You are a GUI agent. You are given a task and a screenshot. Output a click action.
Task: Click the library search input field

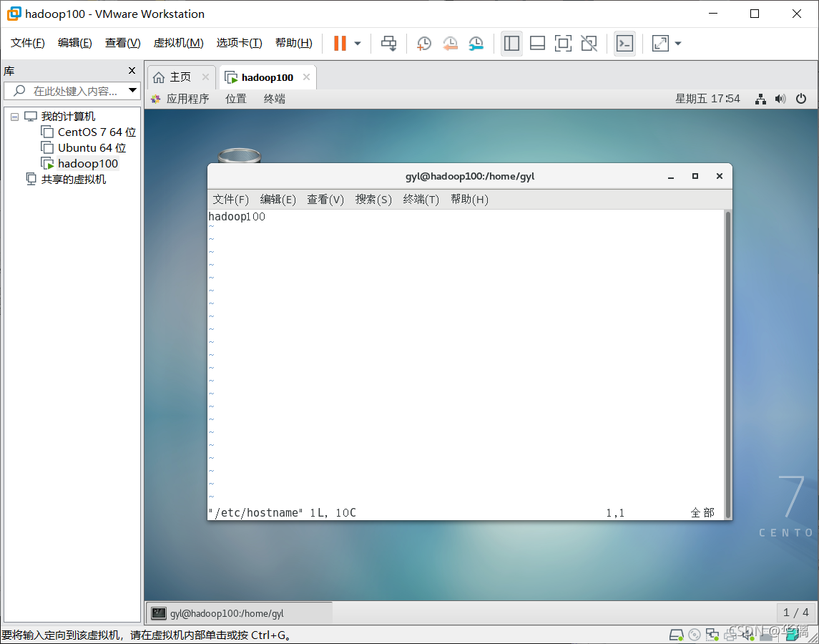(68, 91)
